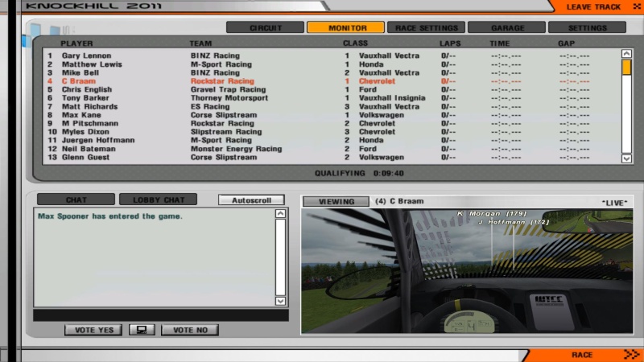The width and height of the screenshot is (644, 362).
Task: Click the LAPS column header
Action: [450, 43]
